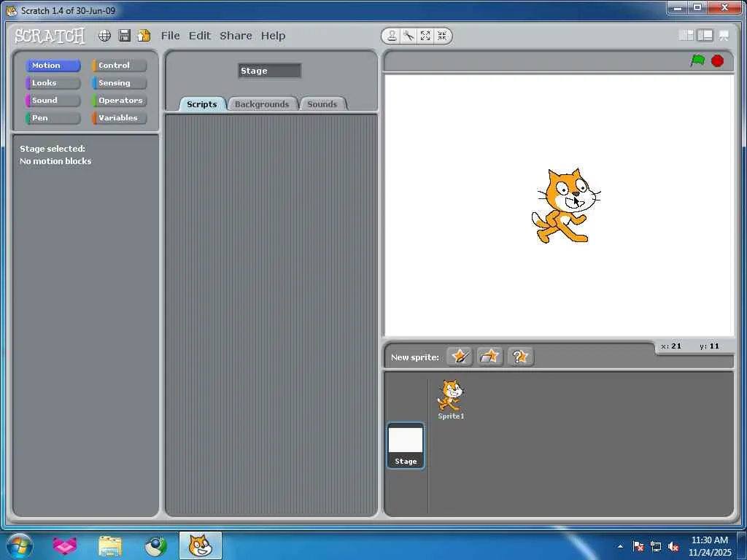Viewport: 747px width, 560px height.
Task: Show hidden system tray icons
Action: [620, 546]
